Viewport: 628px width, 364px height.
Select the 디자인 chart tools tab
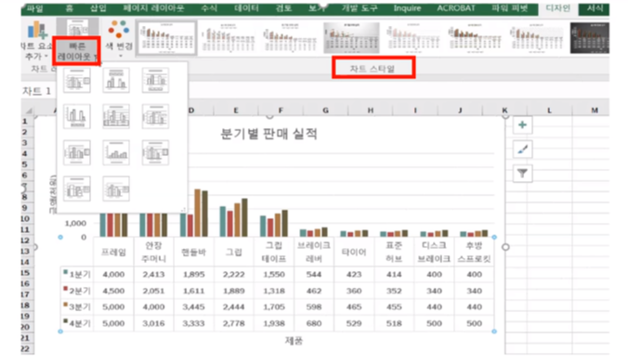tap(558, 8)
